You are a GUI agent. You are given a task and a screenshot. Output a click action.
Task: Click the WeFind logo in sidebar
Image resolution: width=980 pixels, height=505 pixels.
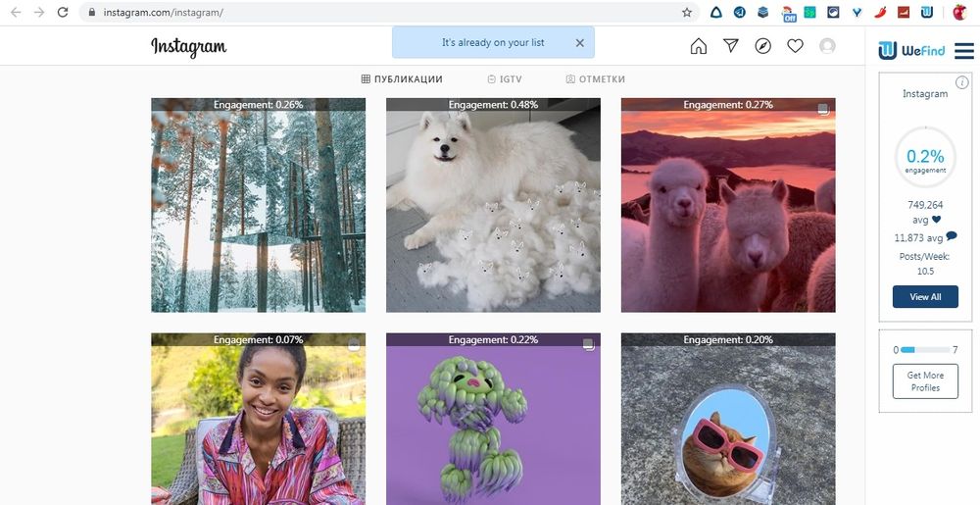(911, 51)
